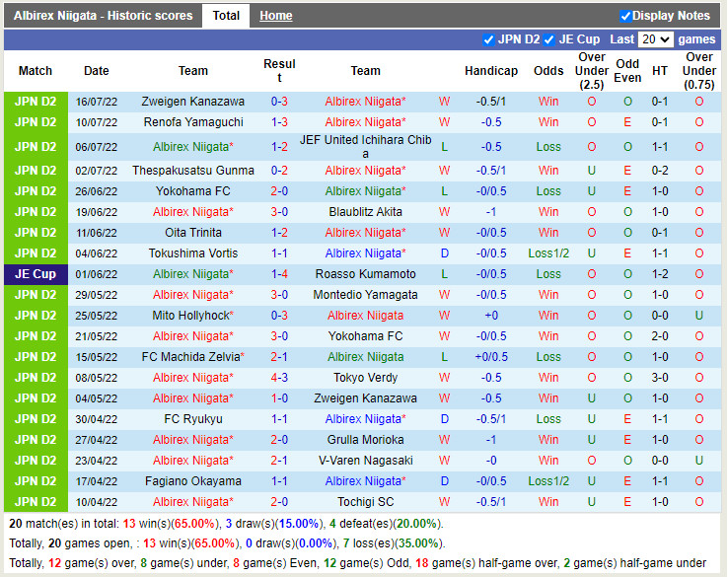Click +0 handicap in Mito Hollyhock row

491,316
